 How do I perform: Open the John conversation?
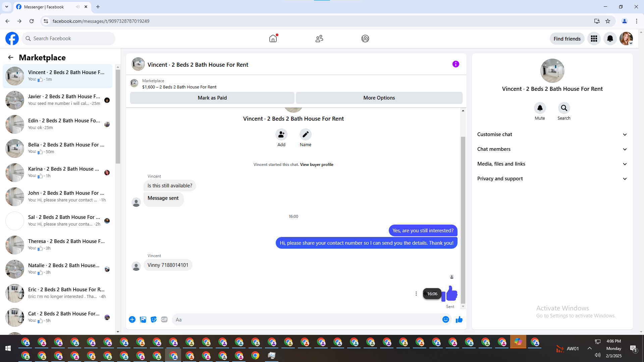tap(58, 197)
